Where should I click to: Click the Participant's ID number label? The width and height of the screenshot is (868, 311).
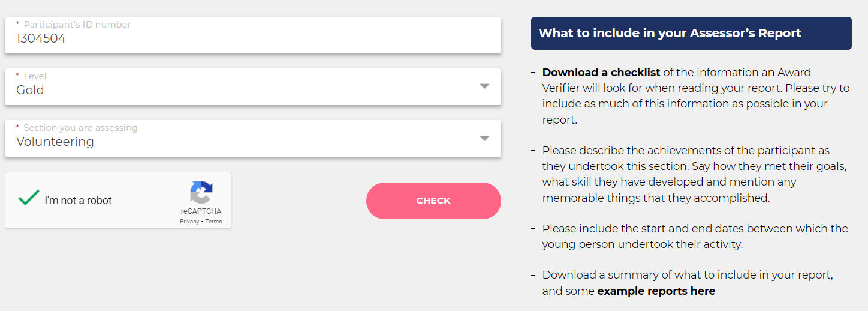click(77, 25)
